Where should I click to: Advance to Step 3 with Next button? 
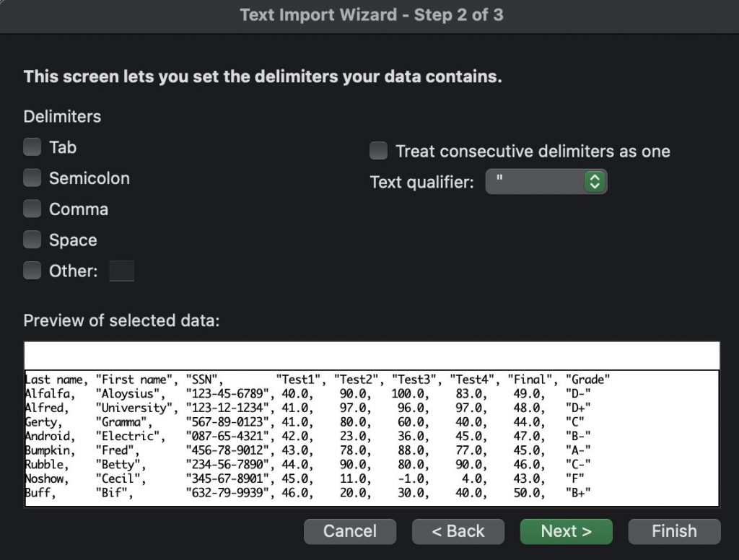click(x=566, y=531)
